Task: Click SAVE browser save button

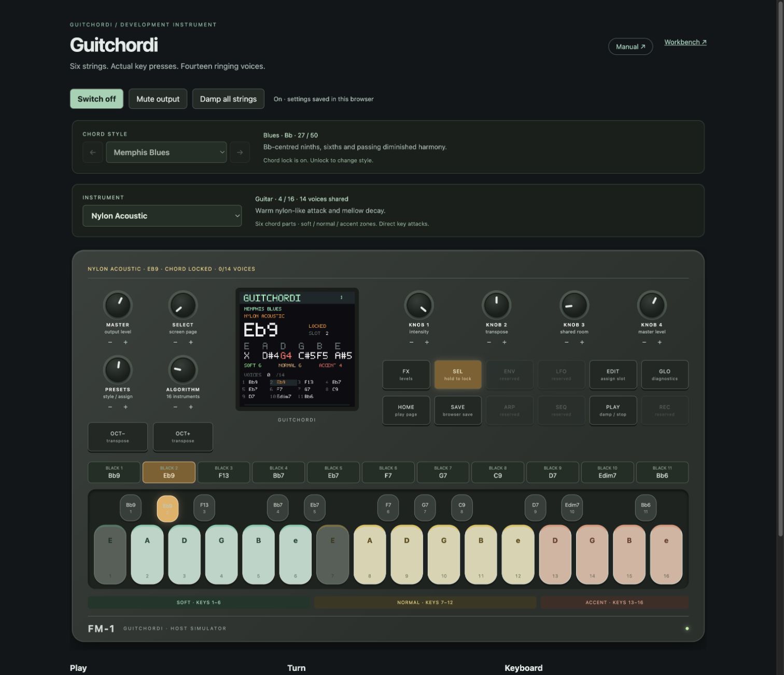Action: (x=458, y=410)
